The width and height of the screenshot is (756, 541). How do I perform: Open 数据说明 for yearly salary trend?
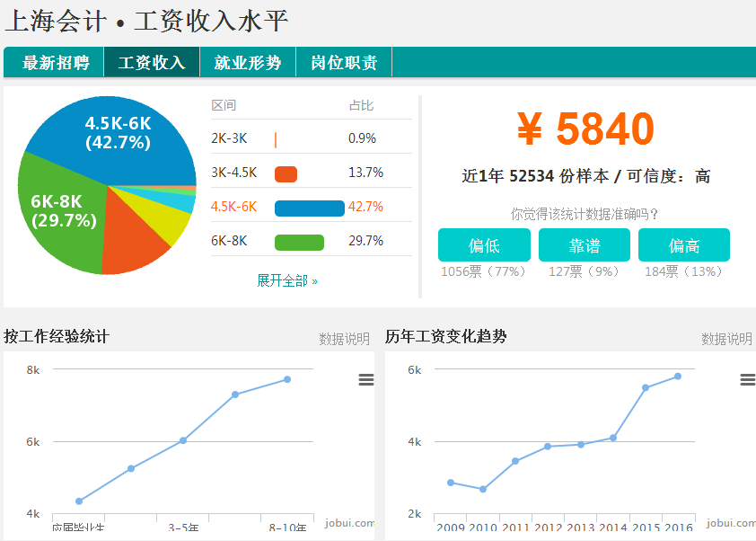(x=726, y=339)
